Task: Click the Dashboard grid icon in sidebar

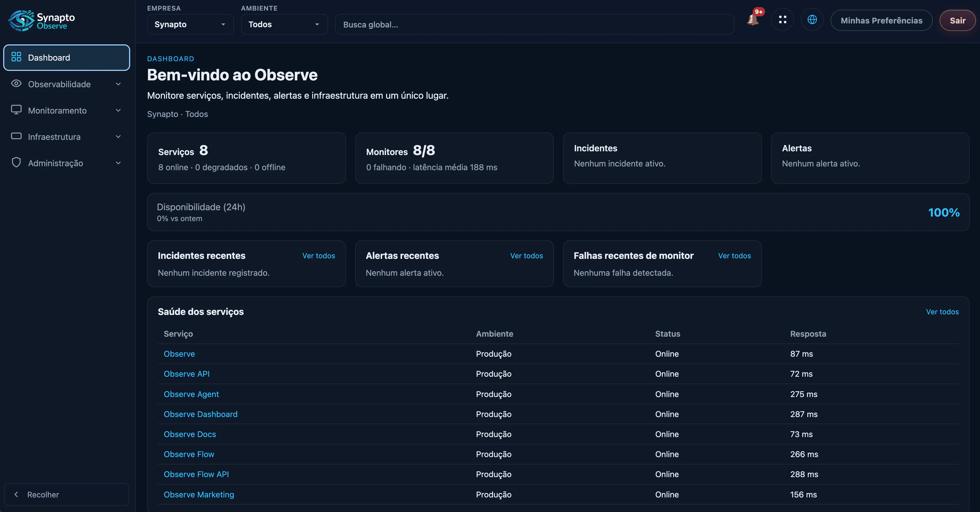Action: [x=16, y=57]
